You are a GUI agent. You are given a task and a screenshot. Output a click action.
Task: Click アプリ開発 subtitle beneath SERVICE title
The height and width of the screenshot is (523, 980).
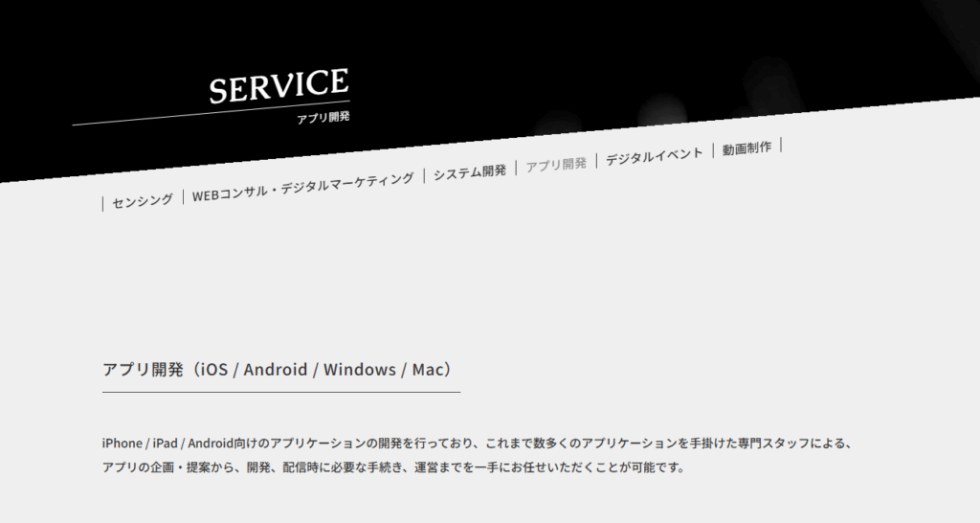click(323, 117)
